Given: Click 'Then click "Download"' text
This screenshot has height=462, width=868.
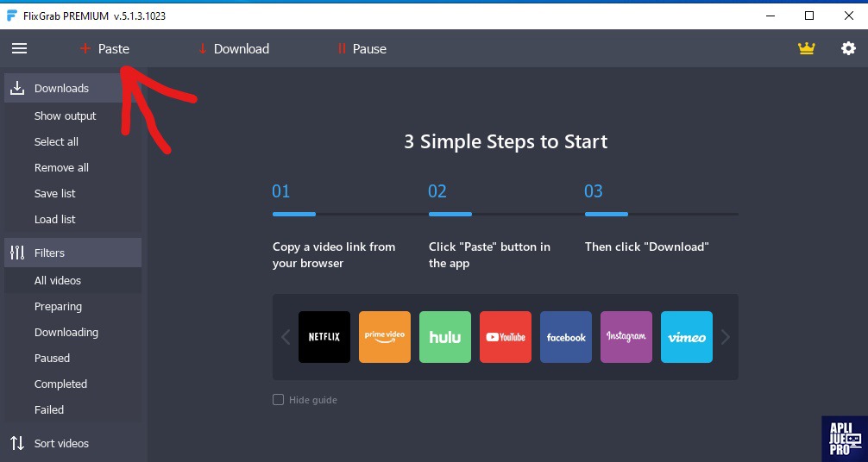Looking at the screenshot, I should click(646, 247).
